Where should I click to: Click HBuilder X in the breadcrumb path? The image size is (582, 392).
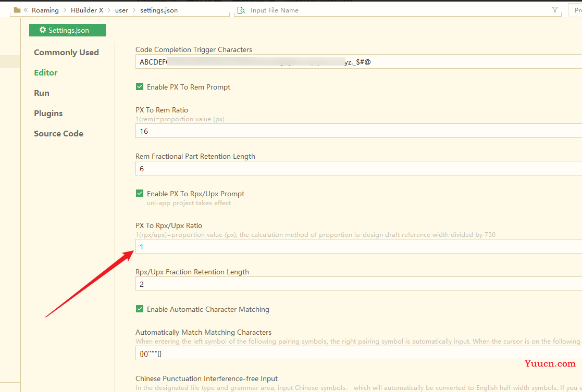click(x=87, y=10)
